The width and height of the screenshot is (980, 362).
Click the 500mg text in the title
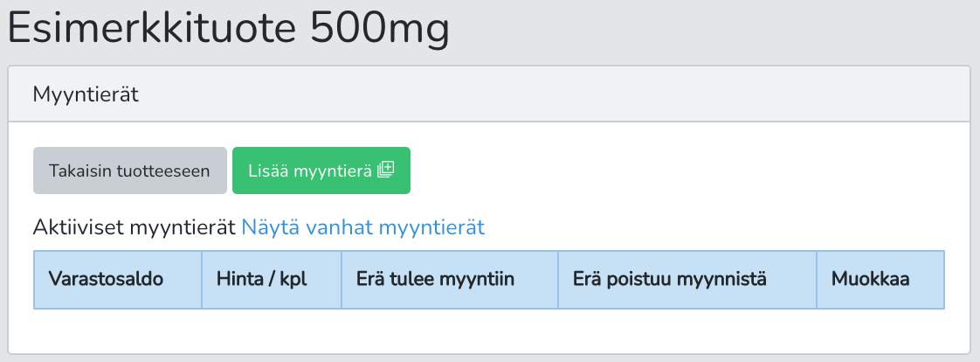coord(380,28)
